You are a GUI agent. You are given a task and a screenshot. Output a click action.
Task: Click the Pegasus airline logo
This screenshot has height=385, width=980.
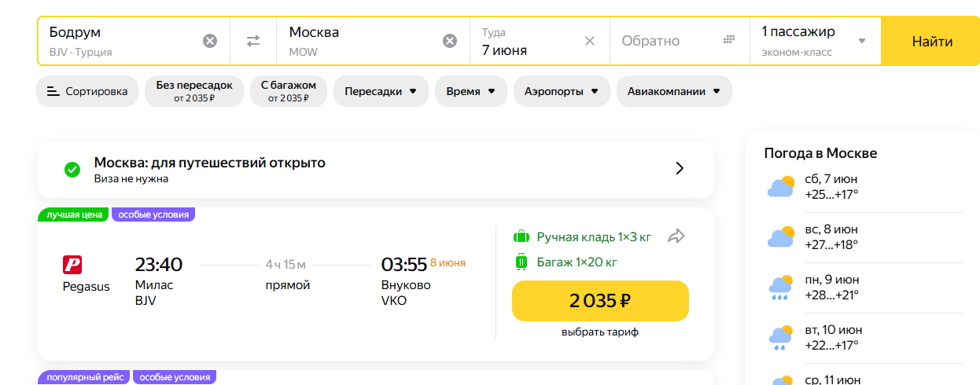(72, 265)
